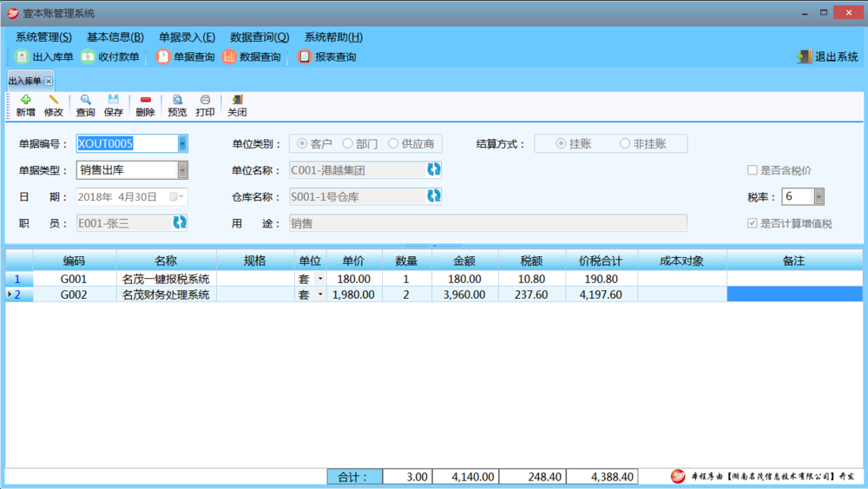Screen dimensions: 868x489
Task: Select the 供应商 radio button
Action: coord(393,143)
